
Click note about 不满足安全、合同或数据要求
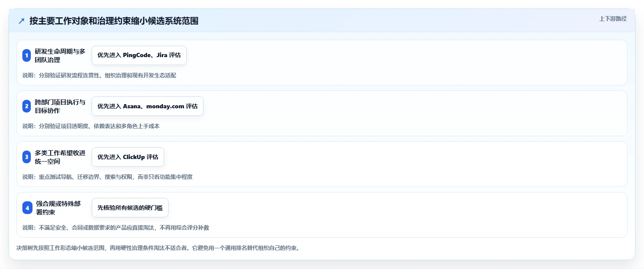116,228
